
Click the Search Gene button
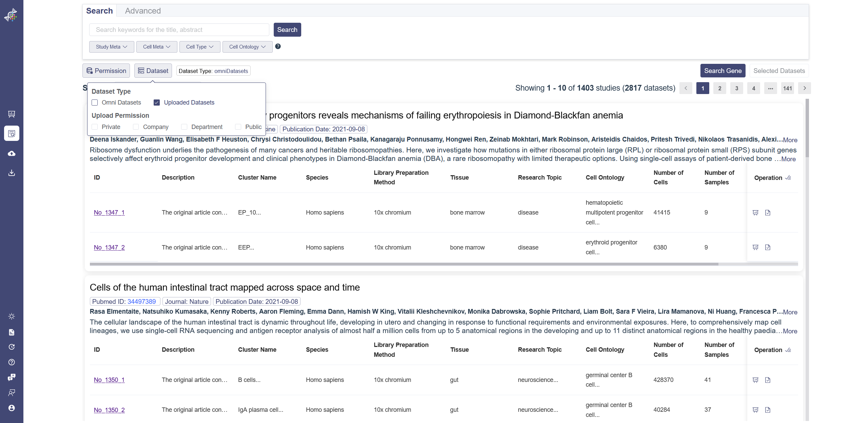(x=722, y=71)
